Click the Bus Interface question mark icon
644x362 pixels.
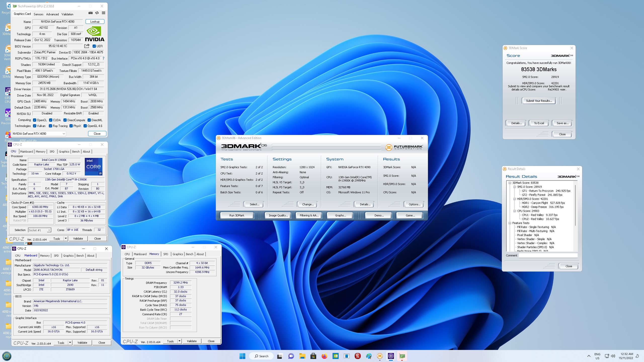click(x=103, y=58)
